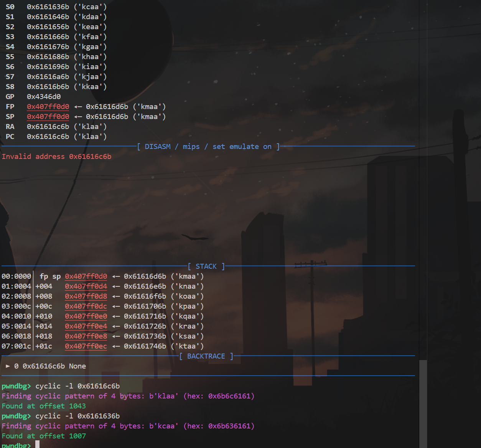Click 'Found at offset 1007' output
This screenshot has height=448, width=481.
(44, 436)
